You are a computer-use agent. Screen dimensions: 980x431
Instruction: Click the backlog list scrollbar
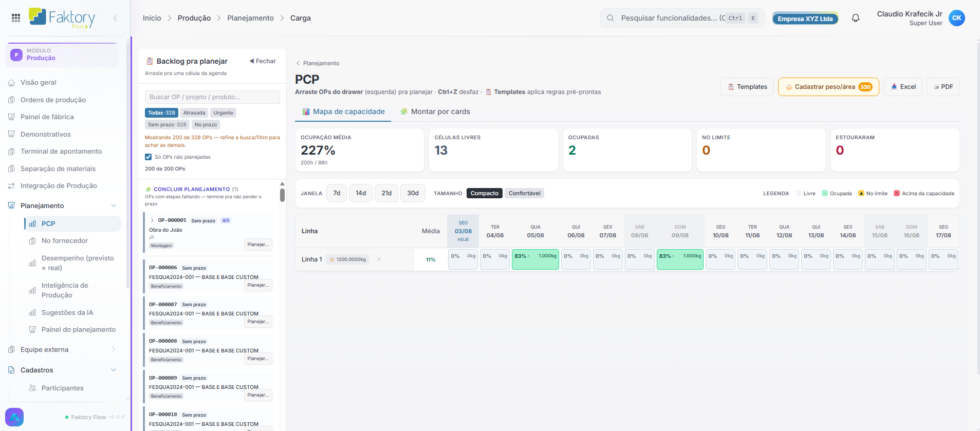pyautogui.click(x=282, y=195)
